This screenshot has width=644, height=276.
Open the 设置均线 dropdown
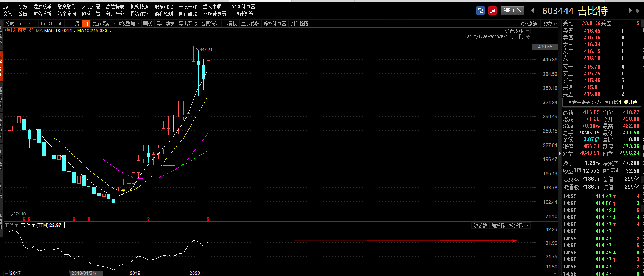[516, 31]
